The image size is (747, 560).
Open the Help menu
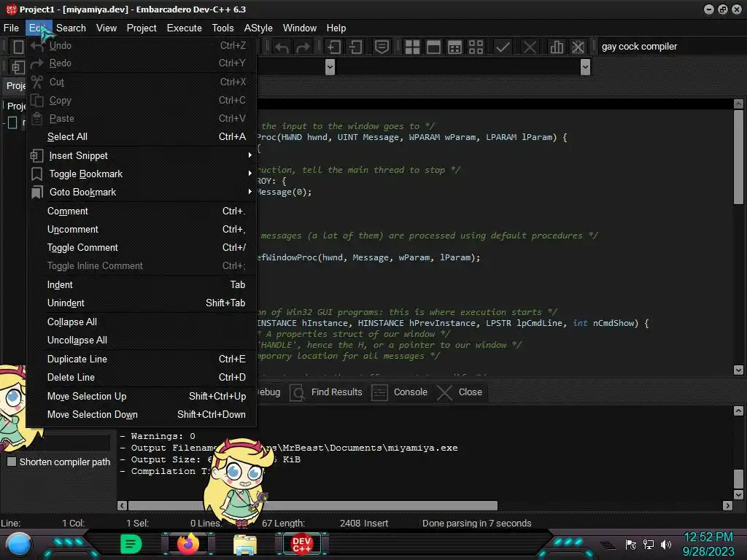(336, 28)
